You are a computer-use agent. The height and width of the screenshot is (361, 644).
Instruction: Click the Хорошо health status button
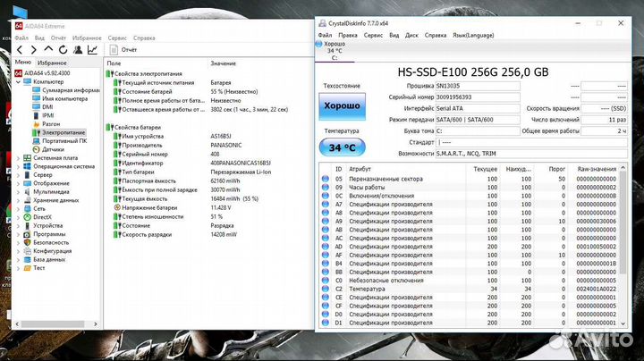(x=342, y=105)
